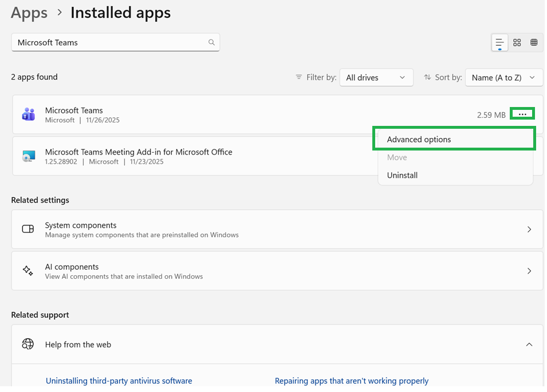This screenshot has height=392, width=547.
Task: Open the Filter by drives dropdown
Action: click(376, 77)
